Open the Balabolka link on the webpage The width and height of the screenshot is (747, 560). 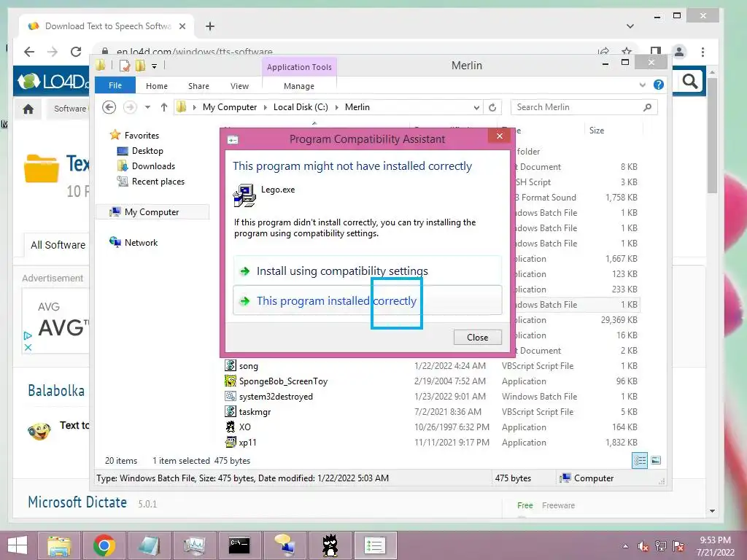click(56, 391)
